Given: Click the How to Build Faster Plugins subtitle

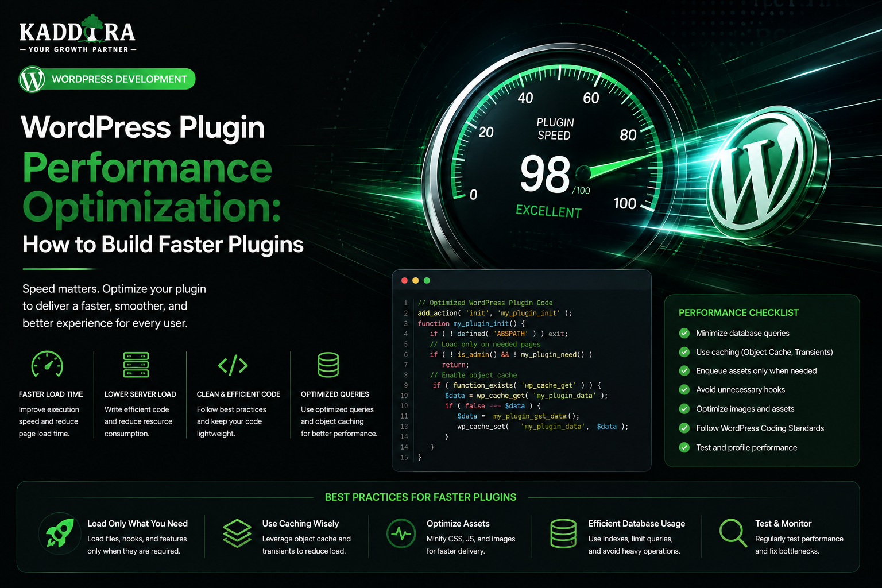Looking at the screenshot, I should click(163, 245).
